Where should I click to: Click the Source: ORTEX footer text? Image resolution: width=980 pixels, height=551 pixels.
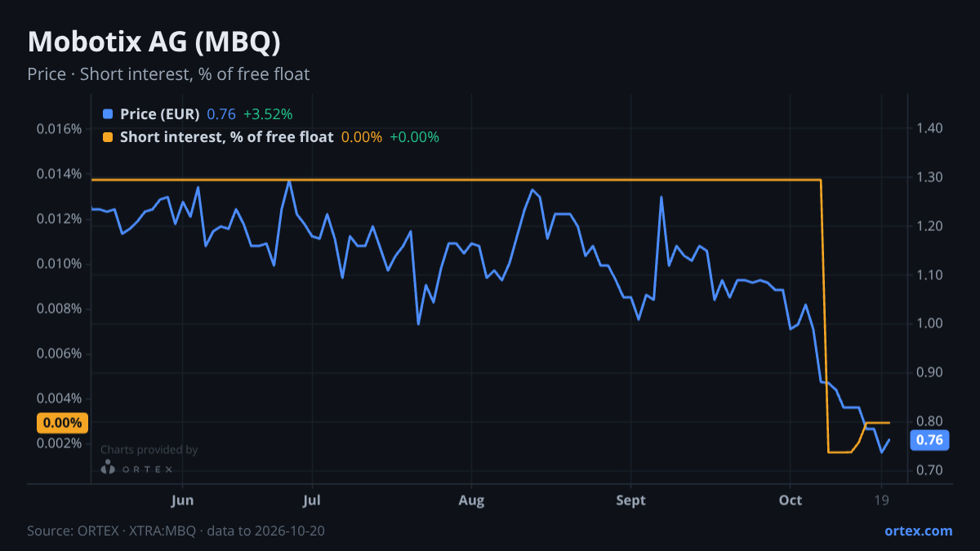pyautogui.click(x=176, y=531)
